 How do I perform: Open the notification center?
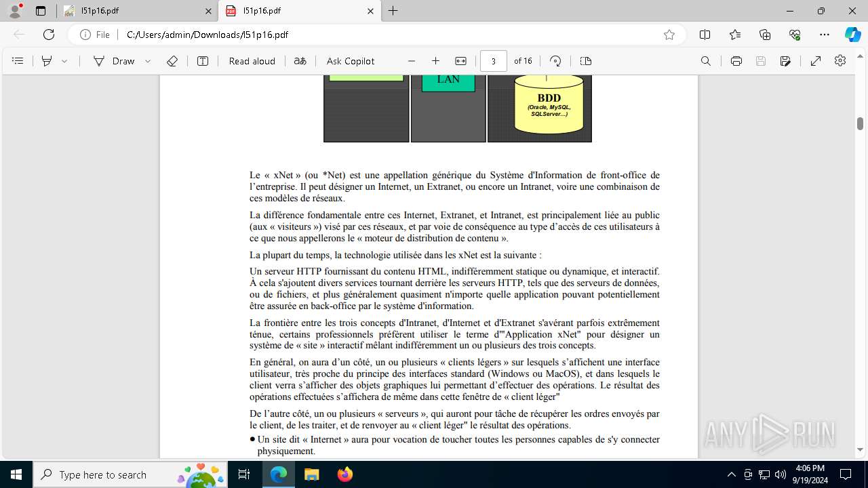click(846, 474)
